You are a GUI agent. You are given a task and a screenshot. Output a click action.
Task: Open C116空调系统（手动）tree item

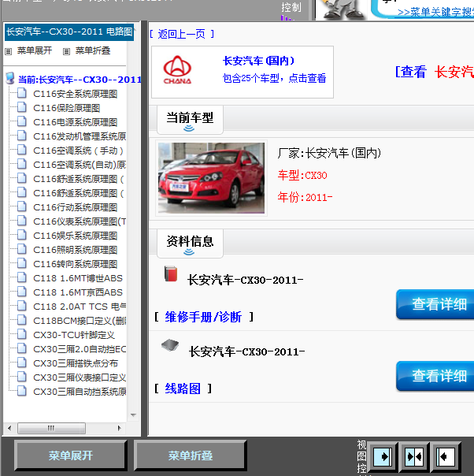(79, 151)
